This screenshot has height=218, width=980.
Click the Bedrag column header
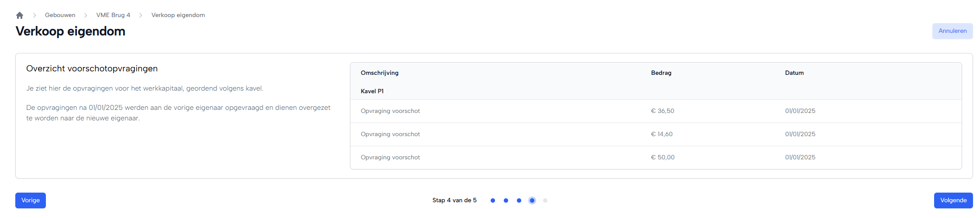(x=661, y=73)
